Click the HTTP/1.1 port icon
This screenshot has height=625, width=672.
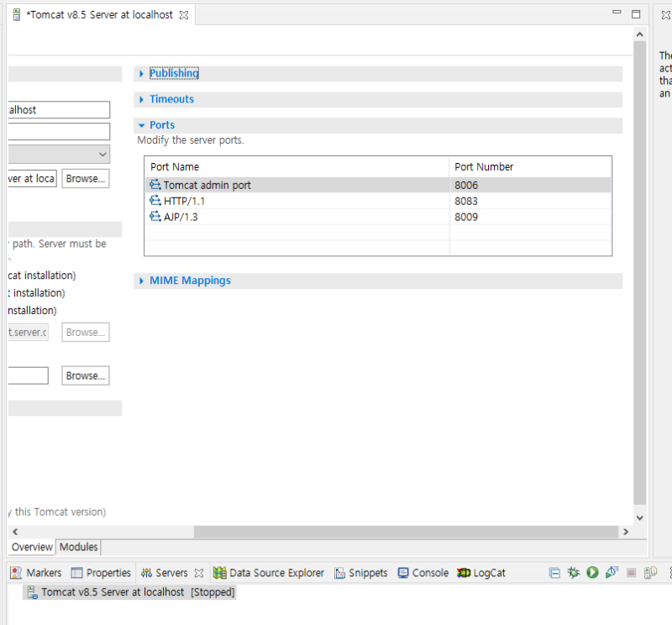[155, 201]
